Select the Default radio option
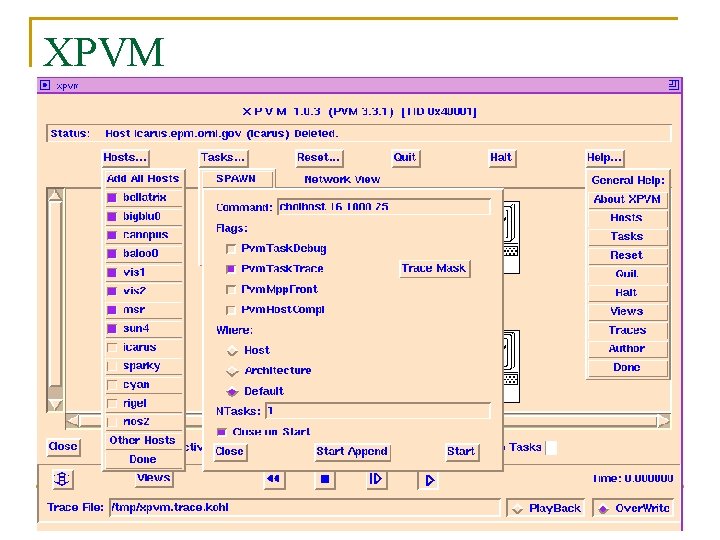Viewport: 720px width, 540px height. (232, 392)
